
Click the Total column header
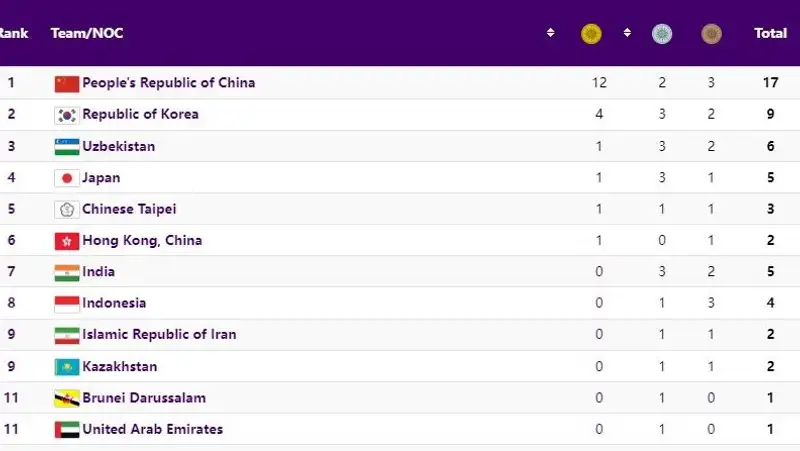[770, 33]
